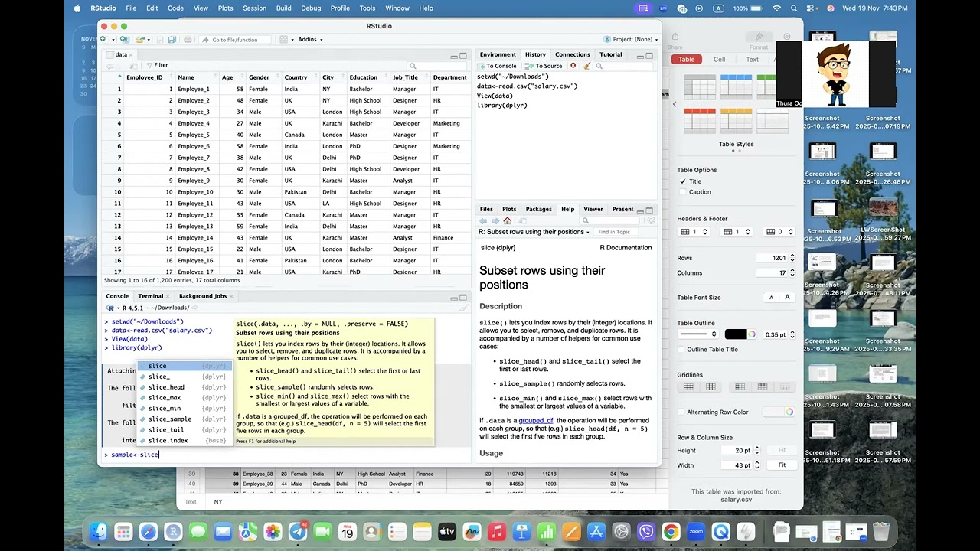Image resolution: width=980 pixels, height=551 pixels.
Task: Open the Addins dropdown
Action: pyautogui.click(x=309, y=39)
